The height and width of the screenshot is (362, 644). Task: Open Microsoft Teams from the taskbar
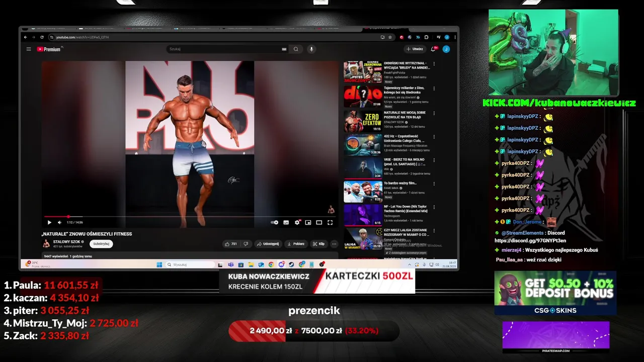tap(230, 264)
